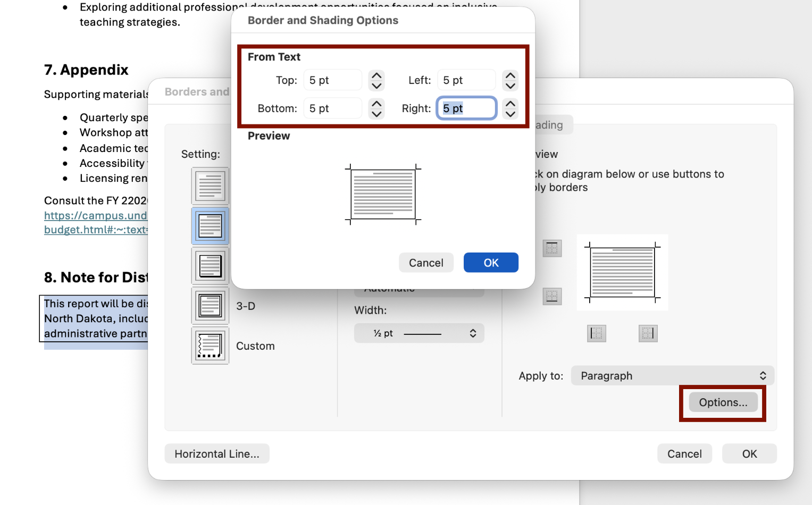Insert a Horizontal Line
812x505 pixels.
pos(216,453)
